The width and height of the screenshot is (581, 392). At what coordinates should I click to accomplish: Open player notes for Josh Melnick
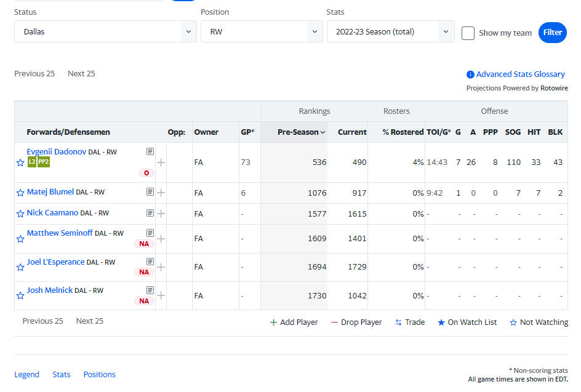pyautogui.click(x=150, y=290)
